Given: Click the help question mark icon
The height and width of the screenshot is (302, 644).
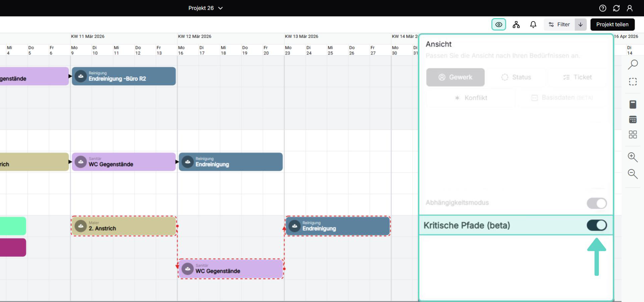Looking at the screenshot, I should pyautogui.click(x=602, y=8).
